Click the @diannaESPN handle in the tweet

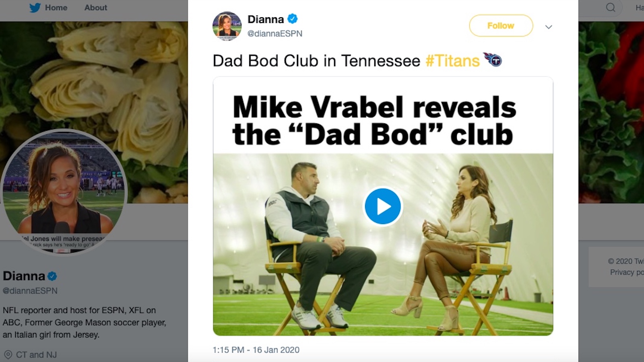pos(275,34)
